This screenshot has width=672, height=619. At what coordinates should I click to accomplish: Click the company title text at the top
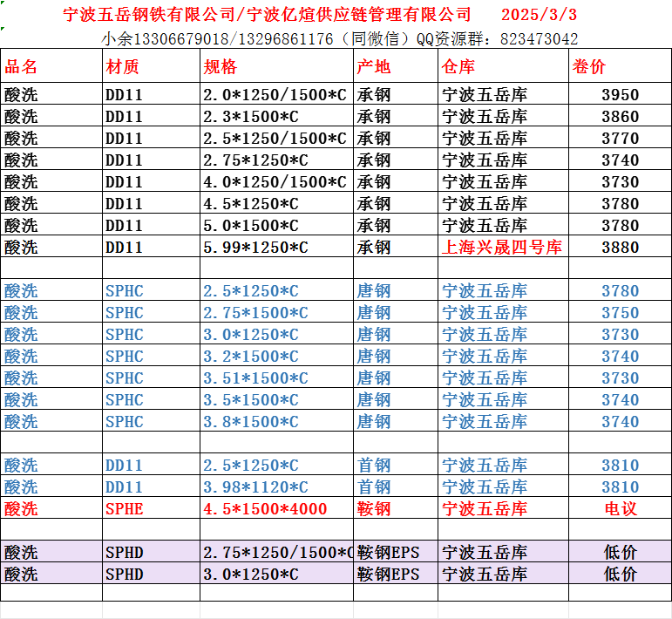point(267,15)
